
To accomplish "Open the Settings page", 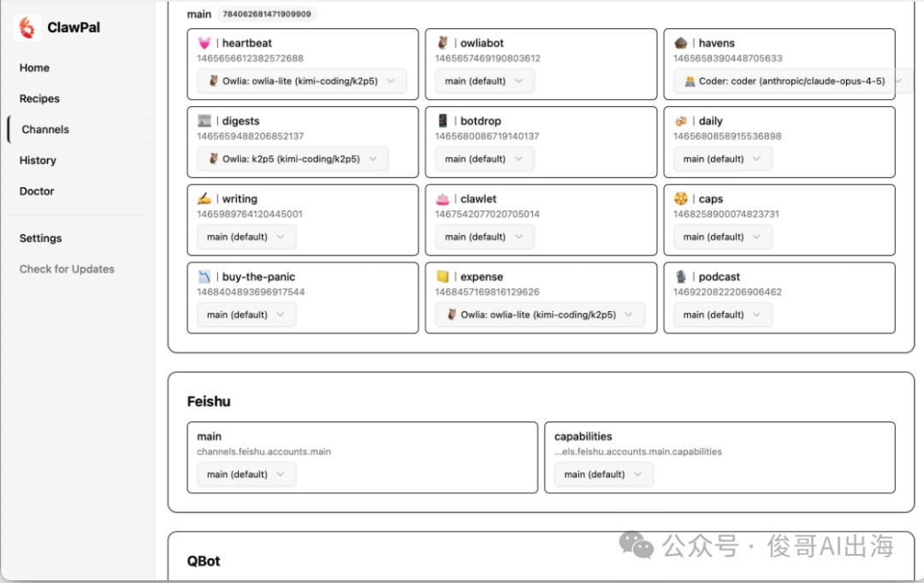I will [41, 238].
